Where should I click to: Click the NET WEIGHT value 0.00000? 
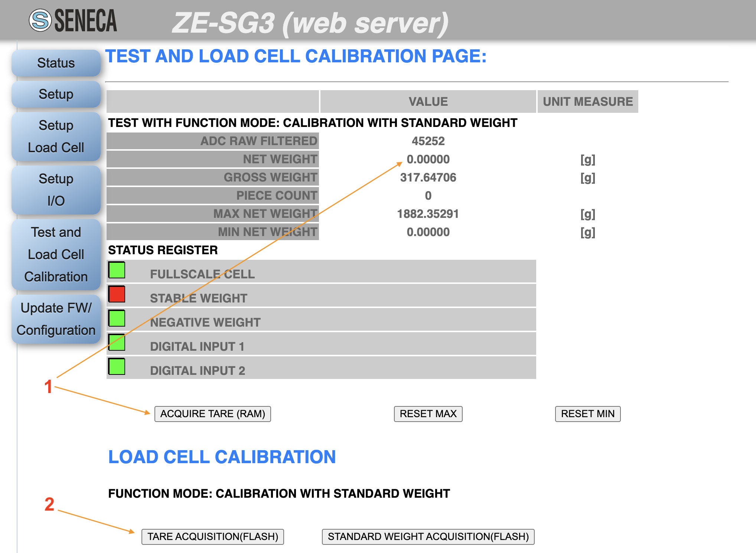428,159
